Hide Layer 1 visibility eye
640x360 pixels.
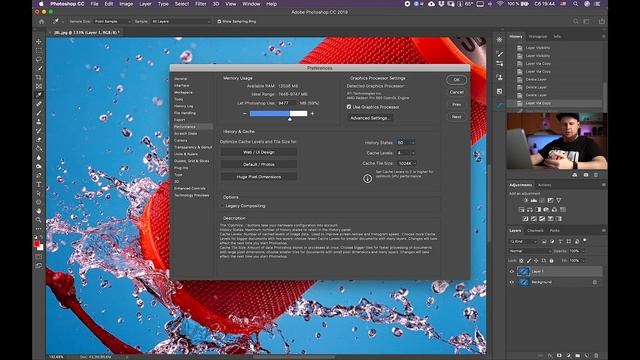(512, 271)
